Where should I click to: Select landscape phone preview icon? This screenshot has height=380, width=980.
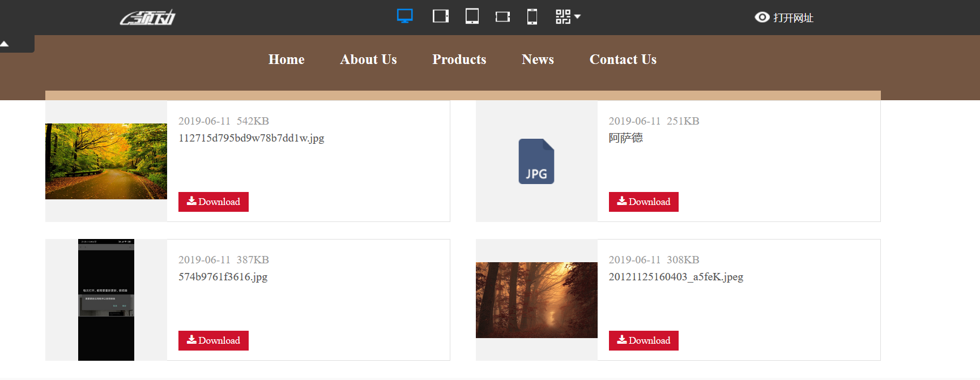click(502, 17)
